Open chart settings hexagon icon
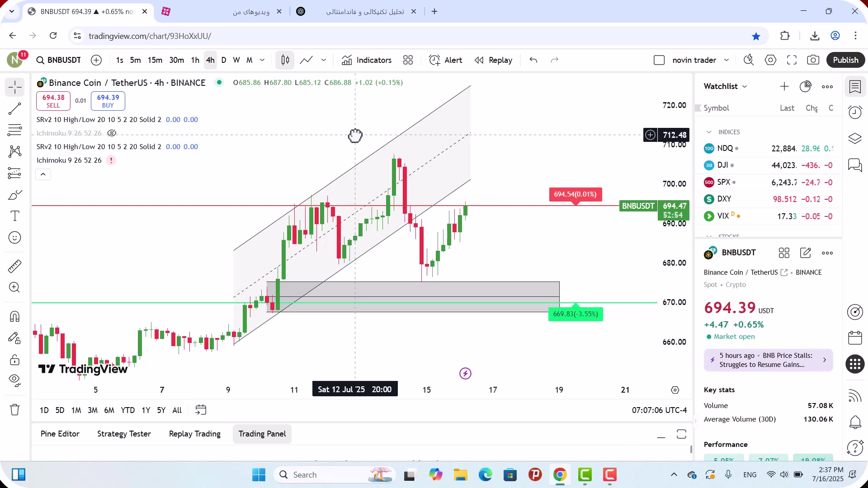 (x=770, y=60)
